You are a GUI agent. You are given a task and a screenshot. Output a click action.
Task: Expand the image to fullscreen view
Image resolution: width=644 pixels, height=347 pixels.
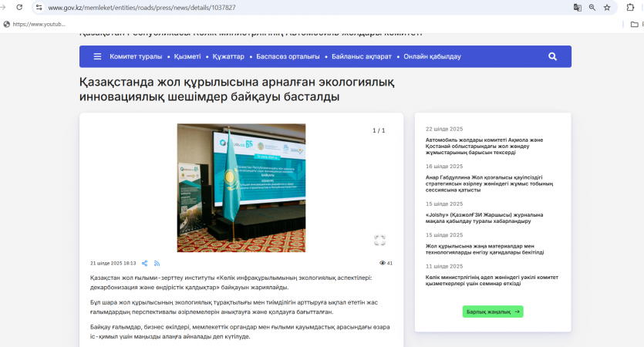379,240
